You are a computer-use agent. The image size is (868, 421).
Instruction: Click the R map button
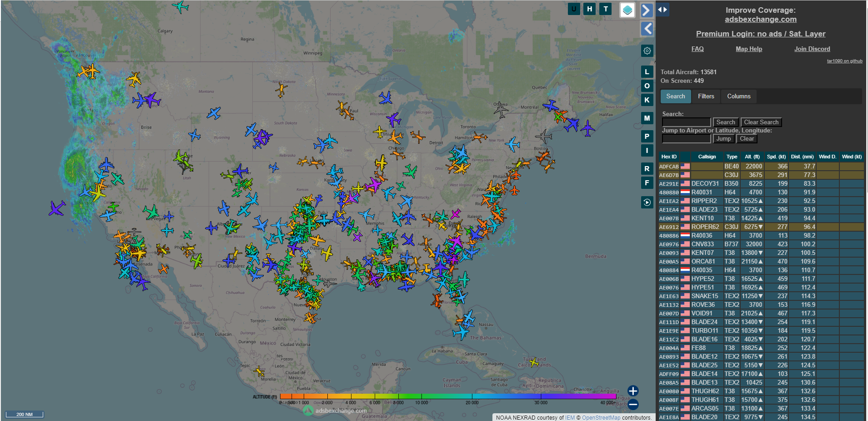pos(647,169)
